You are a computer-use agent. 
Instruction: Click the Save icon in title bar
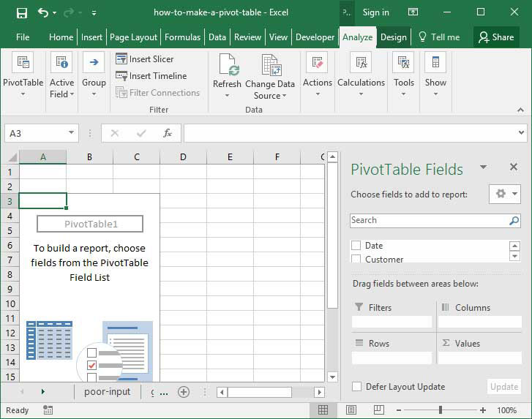(x=22, y=13)
